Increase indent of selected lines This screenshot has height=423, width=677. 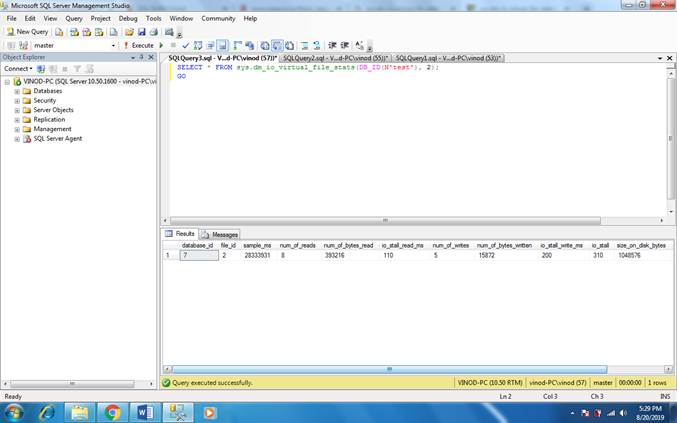click(345, 45)
